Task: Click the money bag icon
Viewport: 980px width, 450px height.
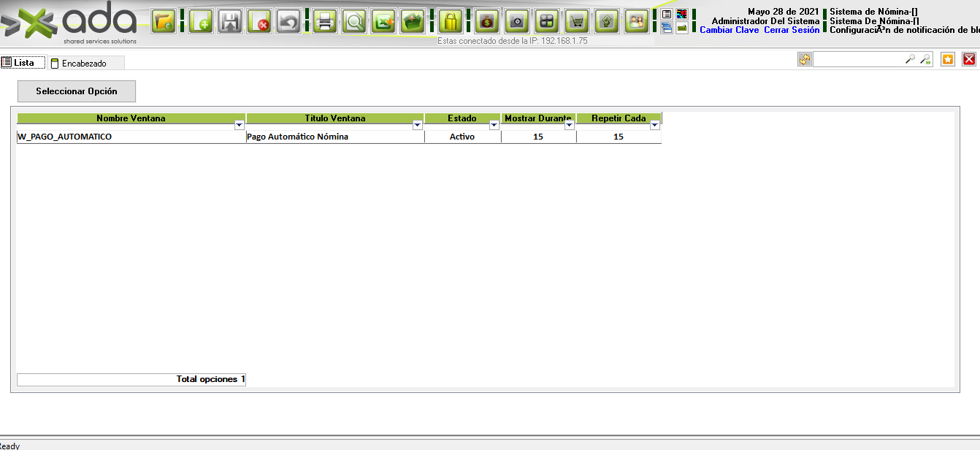Action: (x=487, y=22)
